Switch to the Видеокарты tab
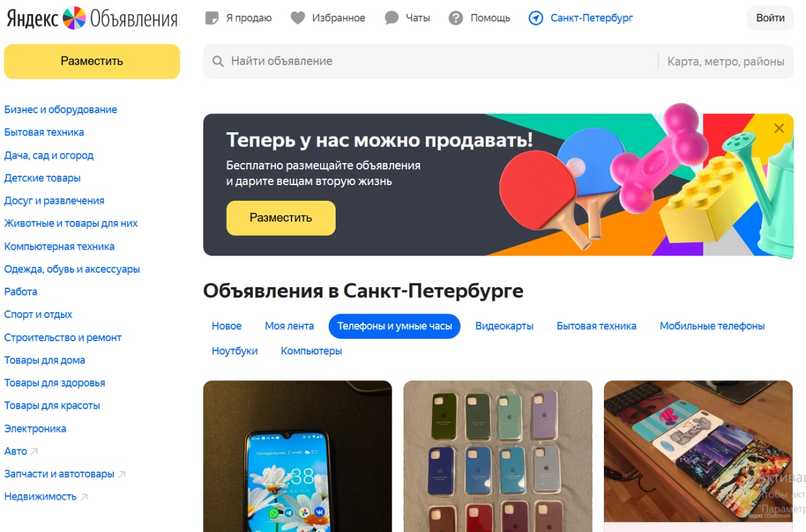The image size is (806, 532). [504, 326]
